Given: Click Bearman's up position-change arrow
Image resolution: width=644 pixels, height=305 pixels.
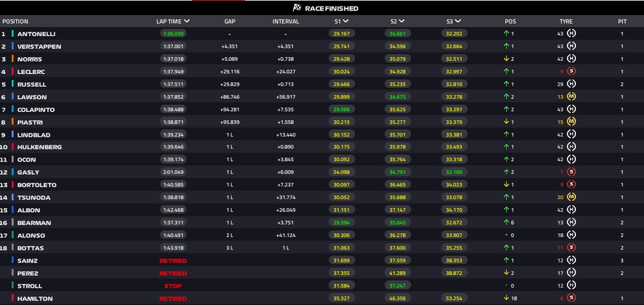Looking at the screenshot, I should click(507, 222).
